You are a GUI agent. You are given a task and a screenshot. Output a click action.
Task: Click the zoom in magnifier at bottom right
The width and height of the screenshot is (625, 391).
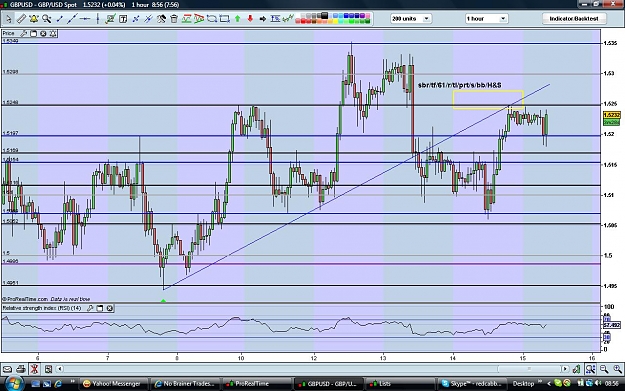coord(617,369)
